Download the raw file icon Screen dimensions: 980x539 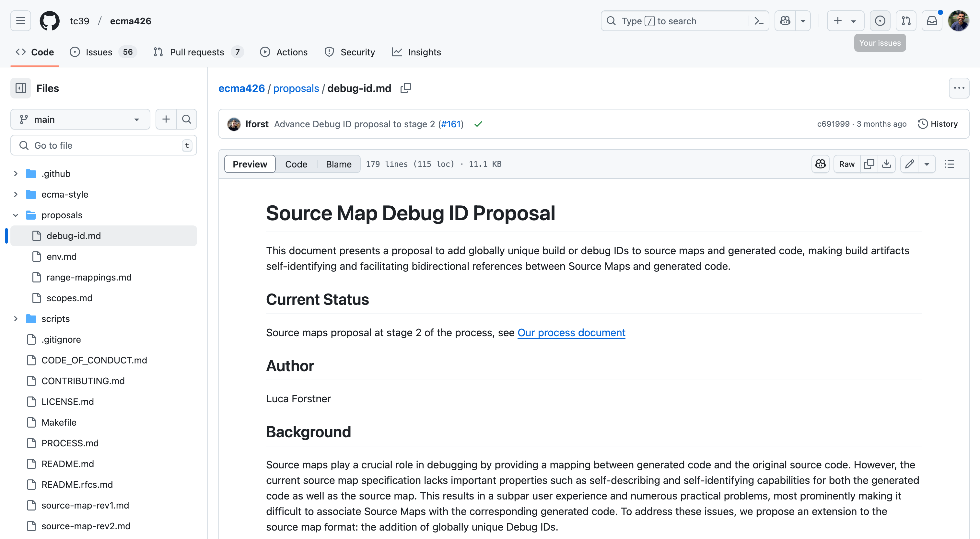click(x=886, y=164)
